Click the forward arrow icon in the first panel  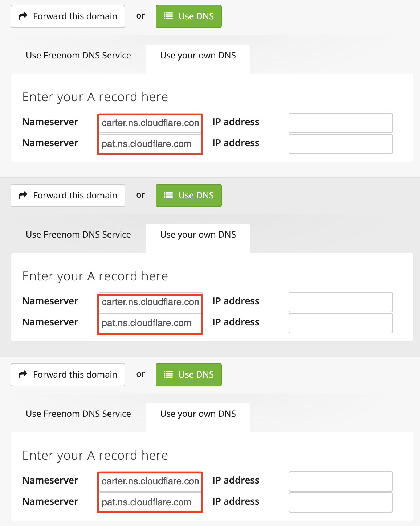(x=23, y=16)
